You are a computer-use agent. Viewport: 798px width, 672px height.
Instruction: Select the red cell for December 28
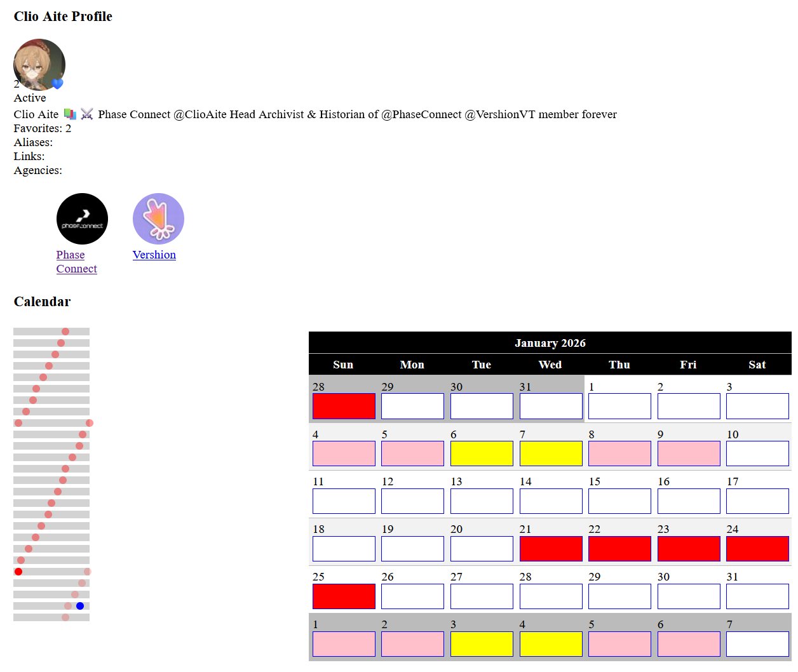click(344, 406)
